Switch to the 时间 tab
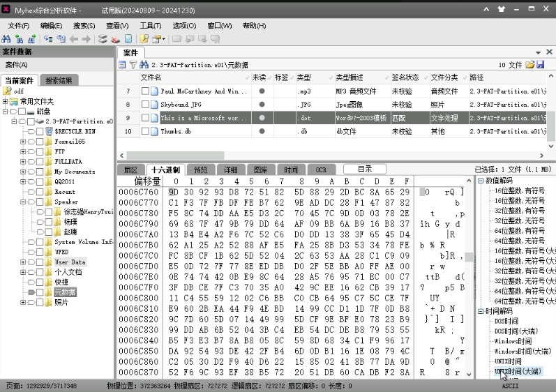Viewport: 556px width, 392px height. click(x=291, y=169)
